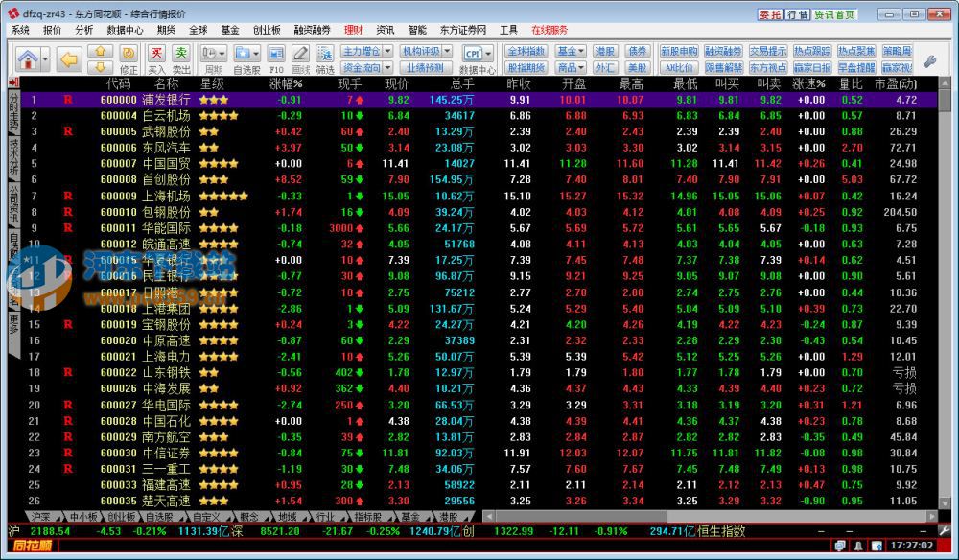Expand the 主力增仓 dropdown arrow
Viewport: 959px width, 560px height.
click(x=387, y=51)
